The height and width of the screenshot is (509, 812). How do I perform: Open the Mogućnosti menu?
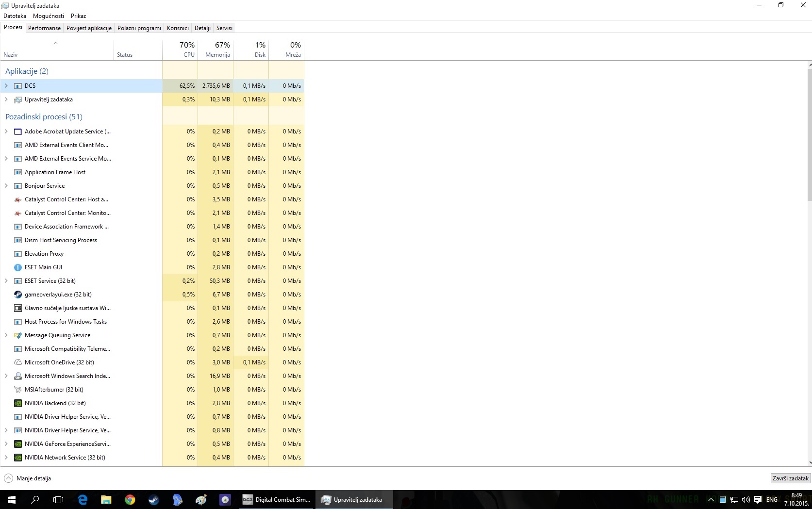pos(49,16)
